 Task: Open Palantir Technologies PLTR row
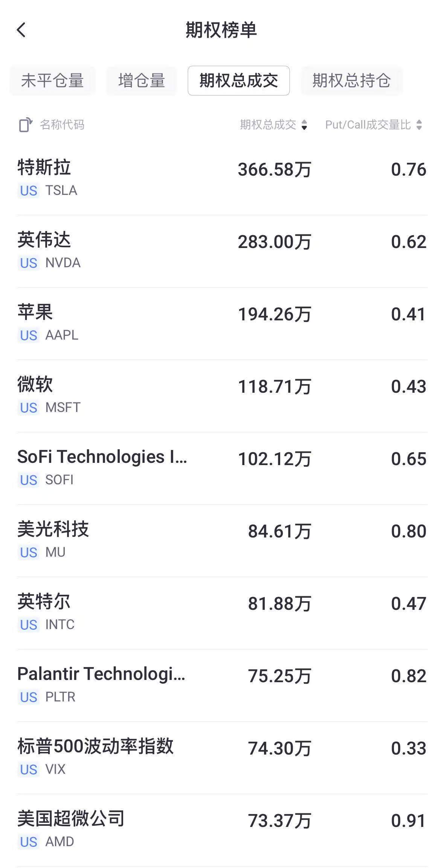[222, 685]
